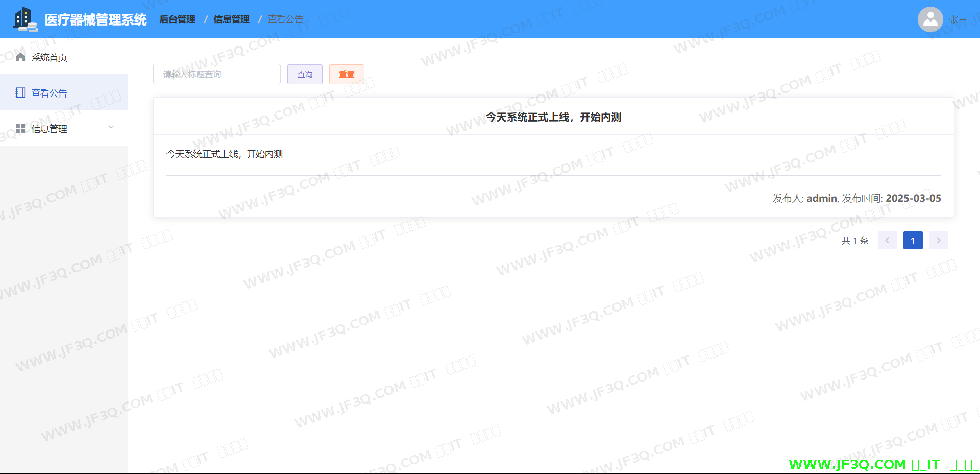Focus the title search input field

[216, 74]
